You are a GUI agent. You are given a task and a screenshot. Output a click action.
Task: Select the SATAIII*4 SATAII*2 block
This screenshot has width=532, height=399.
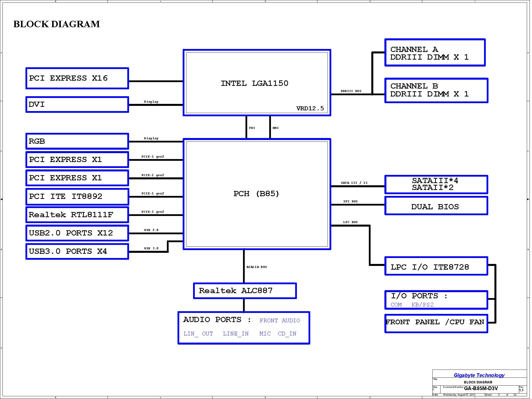click(x=436, y=184)
